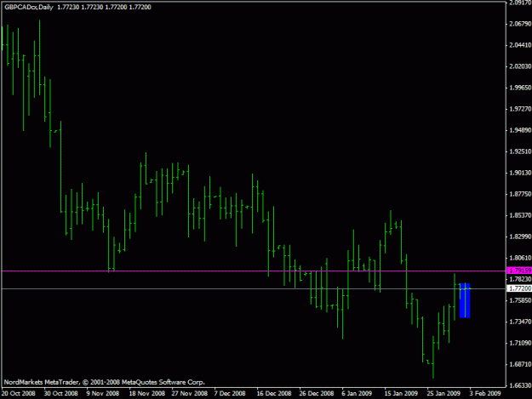Click the current price label 1.77200

519,288
